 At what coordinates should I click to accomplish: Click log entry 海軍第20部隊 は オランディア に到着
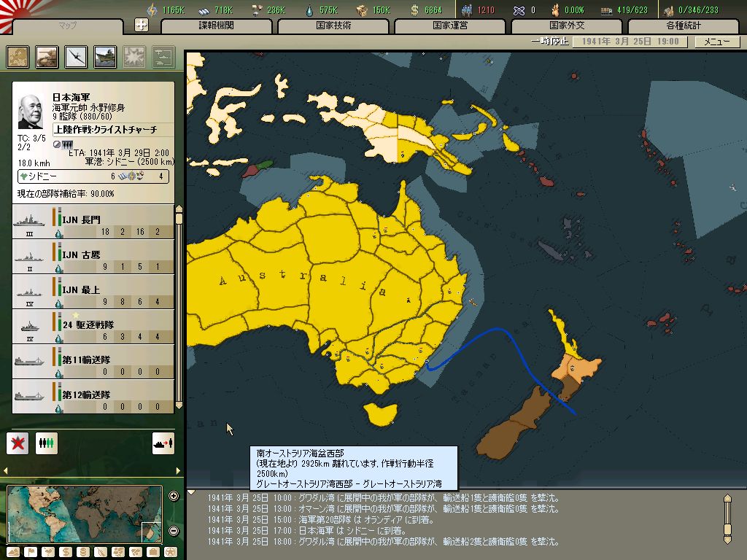click(x=321, y=519)
